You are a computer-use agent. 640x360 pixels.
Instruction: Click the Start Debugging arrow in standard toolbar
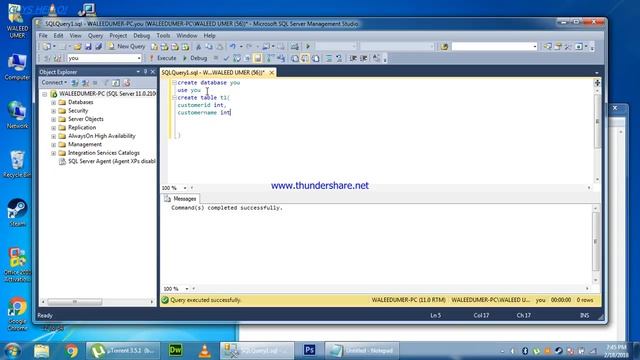308,47
